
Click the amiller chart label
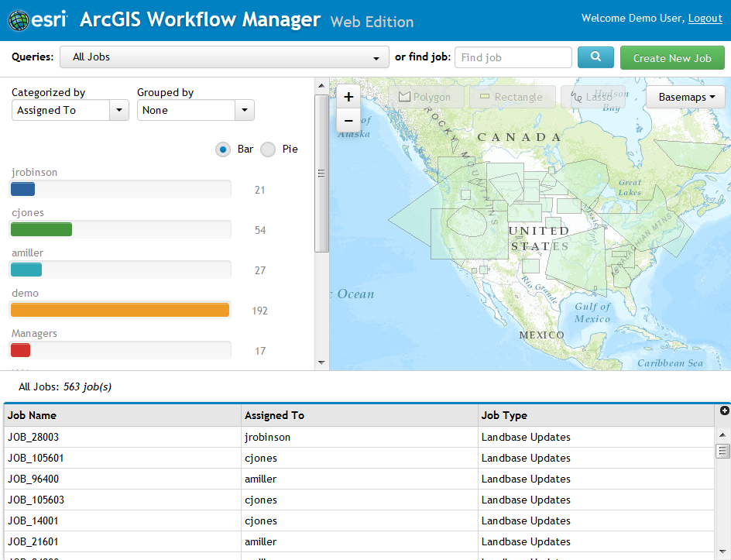[x=28, y=253]
